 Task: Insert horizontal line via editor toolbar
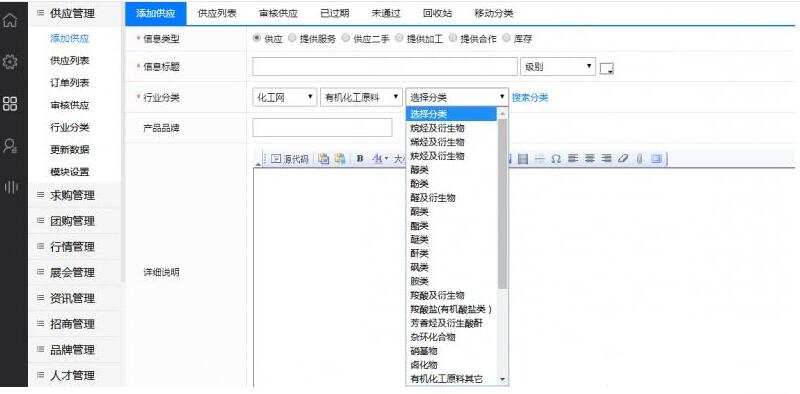(x=539, y=159)
